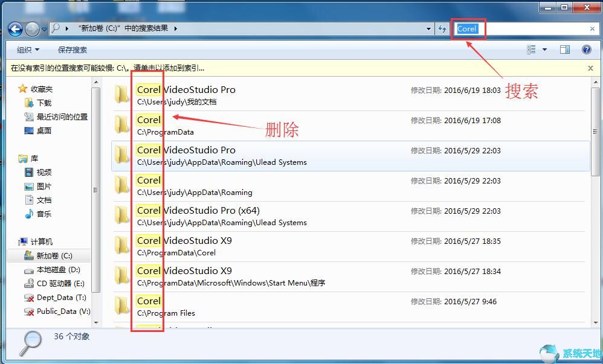This screenshot has height=364, width=603.
Task: Click the 视频 film icon
Action: coord(29,172)
